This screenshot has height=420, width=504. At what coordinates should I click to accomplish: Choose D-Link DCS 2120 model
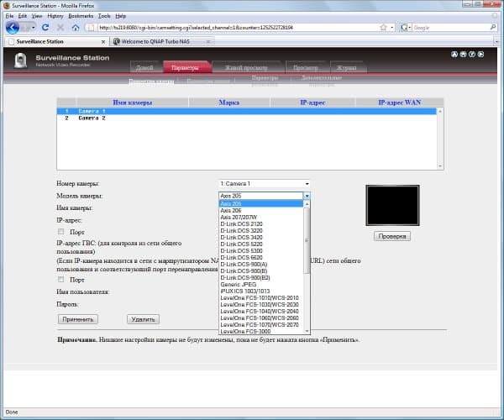tap(261, 224)
